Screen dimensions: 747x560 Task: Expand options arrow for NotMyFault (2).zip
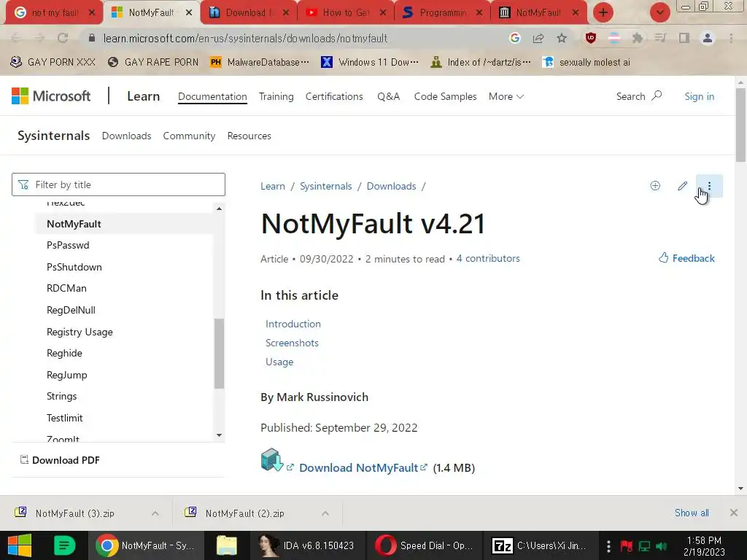point(325,513)
